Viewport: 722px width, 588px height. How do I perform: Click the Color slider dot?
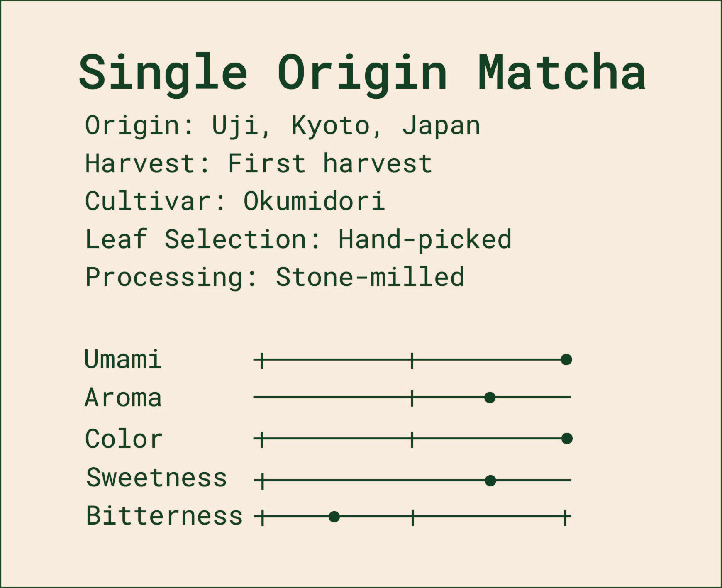[x=566, y=438]
